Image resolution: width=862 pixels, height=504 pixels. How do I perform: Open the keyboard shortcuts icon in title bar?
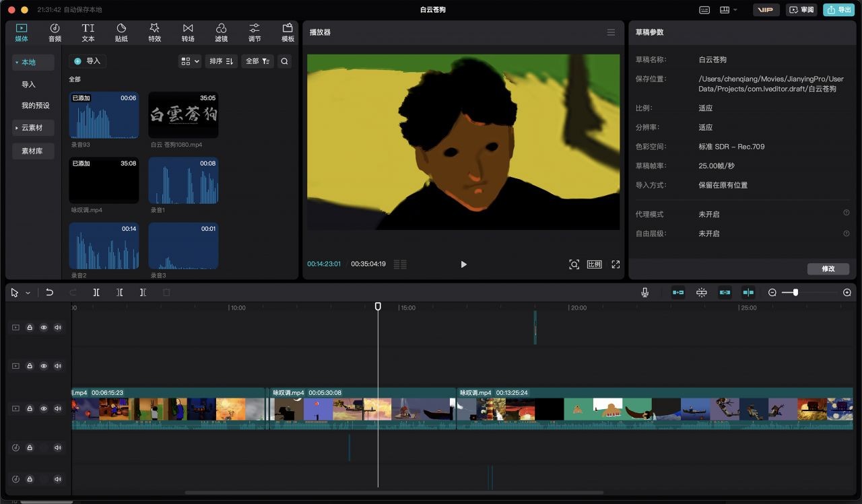(704, 10)
